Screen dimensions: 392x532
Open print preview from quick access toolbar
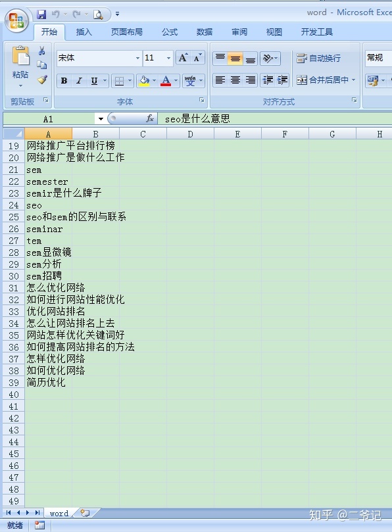point(98,14)
